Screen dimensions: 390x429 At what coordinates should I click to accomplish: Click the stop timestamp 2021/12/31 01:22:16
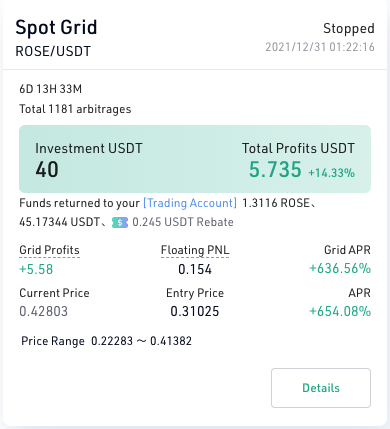click(320, 47)
